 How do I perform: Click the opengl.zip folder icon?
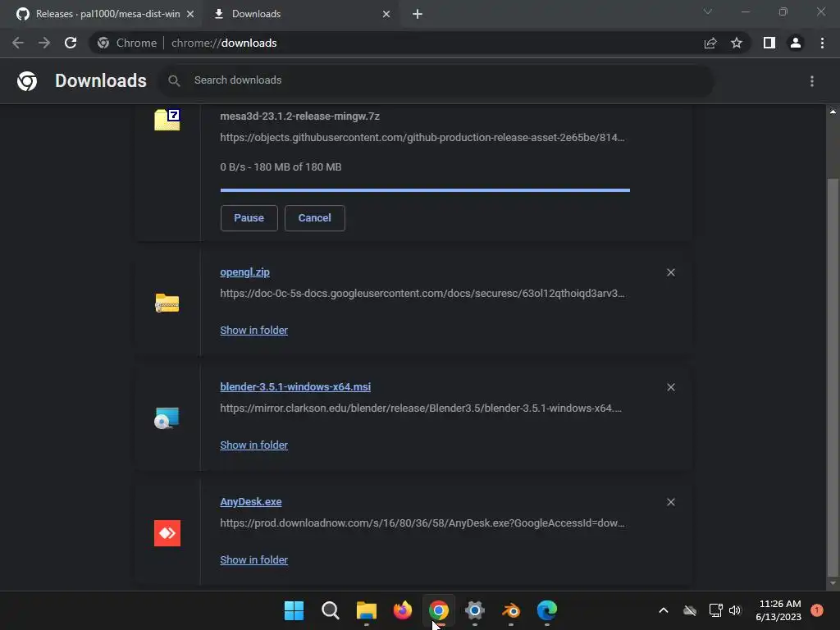pos(167,304)
